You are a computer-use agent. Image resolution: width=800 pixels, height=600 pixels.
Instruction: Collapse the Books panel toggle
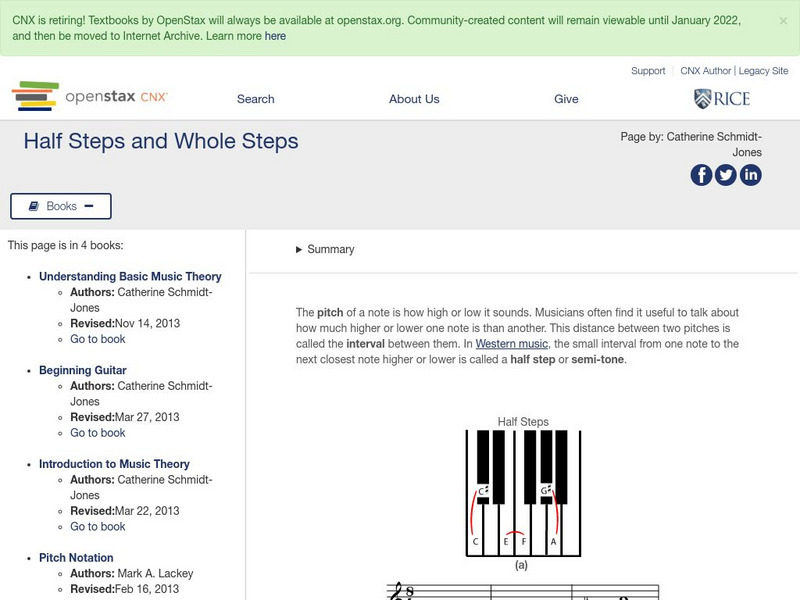(x=61, y=206)
